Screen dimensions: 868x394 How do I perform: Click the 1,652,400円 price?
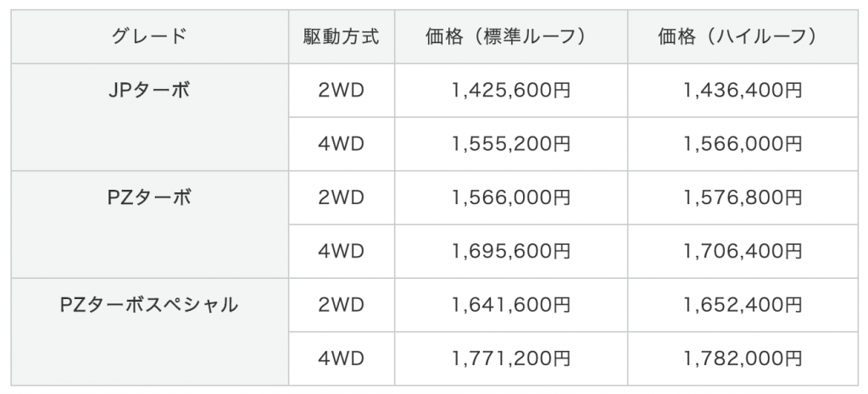(742, 305)
